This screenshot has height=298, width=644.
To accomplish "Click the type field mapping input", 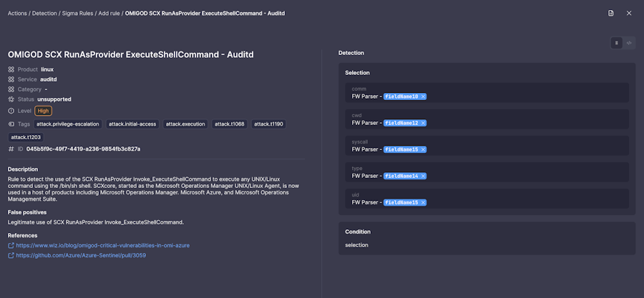I will (487, 172).
